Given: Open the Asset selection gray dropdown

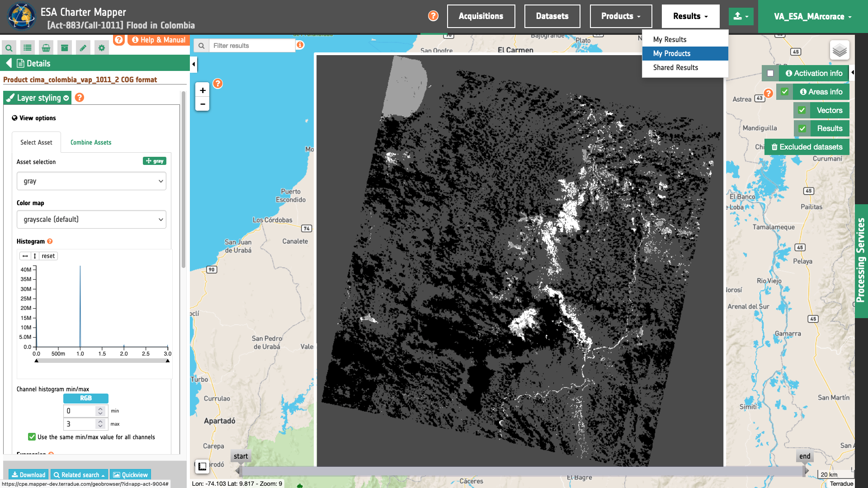Looking at the screenshot, I should point(91,181).
